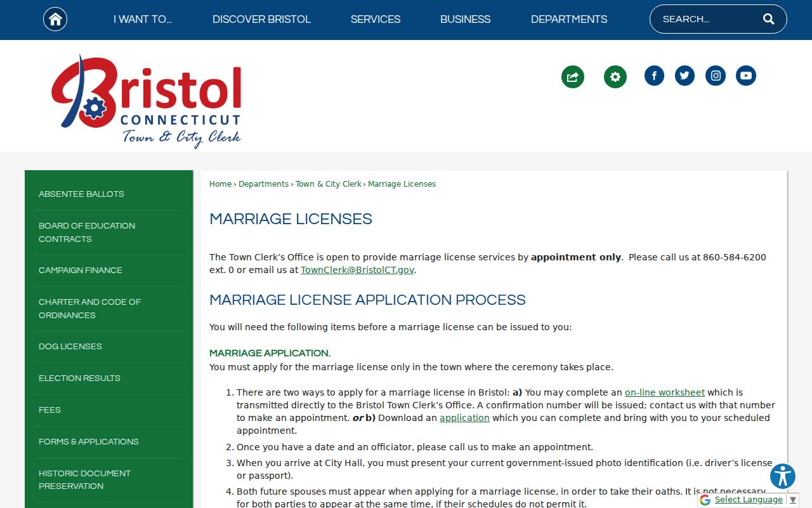Visit the Twitter icon link
This screenshot has height=508, width=812.
coord(684,76)
